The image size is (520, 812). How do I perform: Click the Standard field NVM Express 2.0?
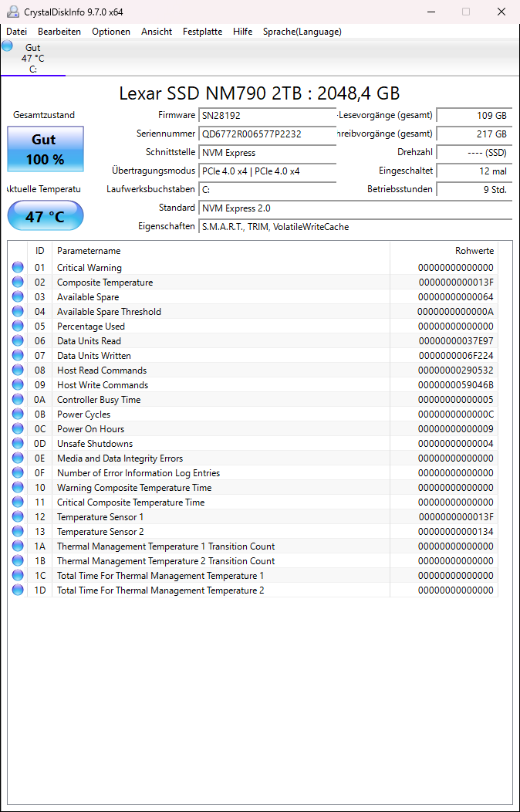click(x=356, y=208)
